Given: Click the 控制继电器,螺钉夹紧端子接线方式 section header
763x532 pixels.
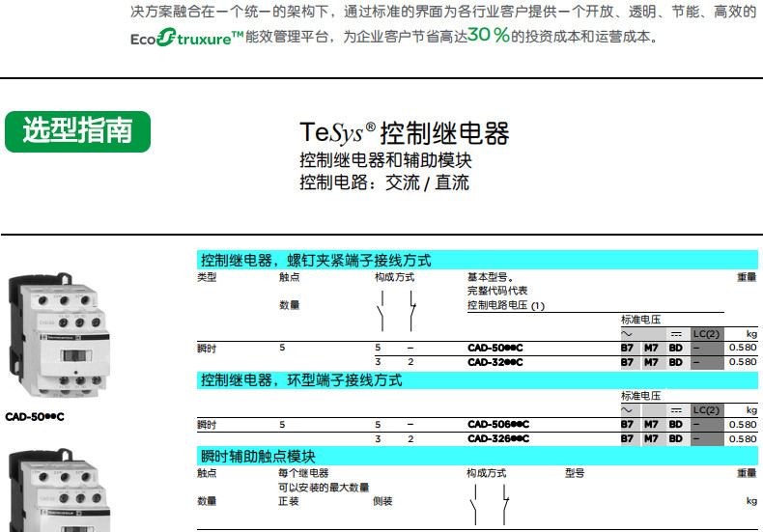Looking at the screenshot, I should coord(477,260).
